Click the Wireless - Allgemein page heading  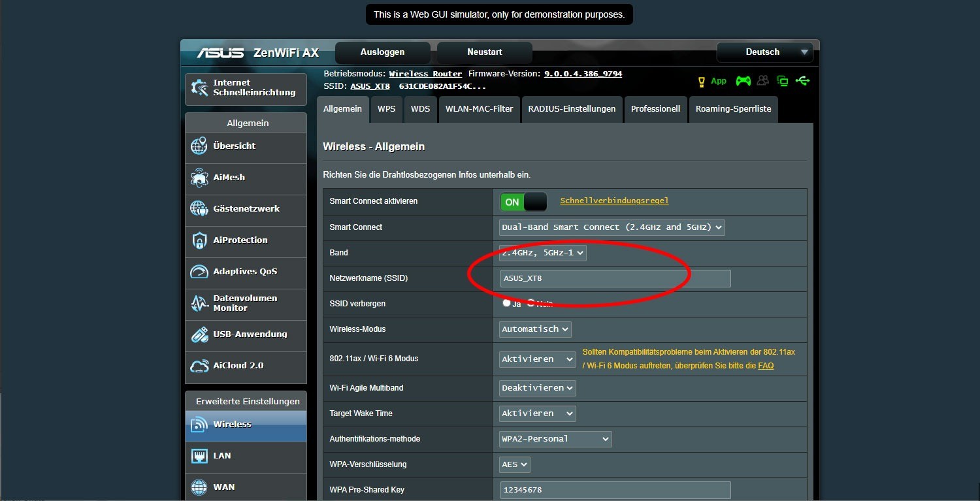[374, 147]
